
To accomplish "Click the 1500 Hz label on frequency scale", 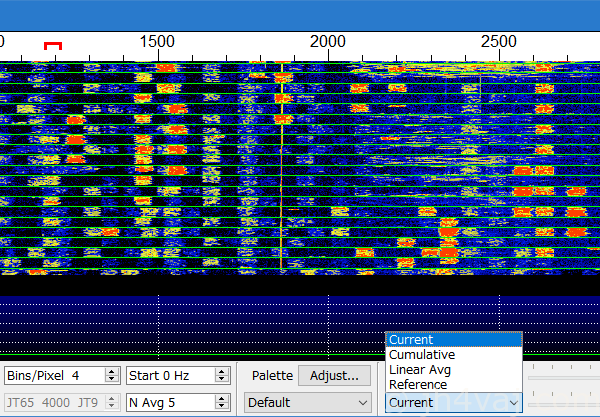I will (x=158, y=41).
